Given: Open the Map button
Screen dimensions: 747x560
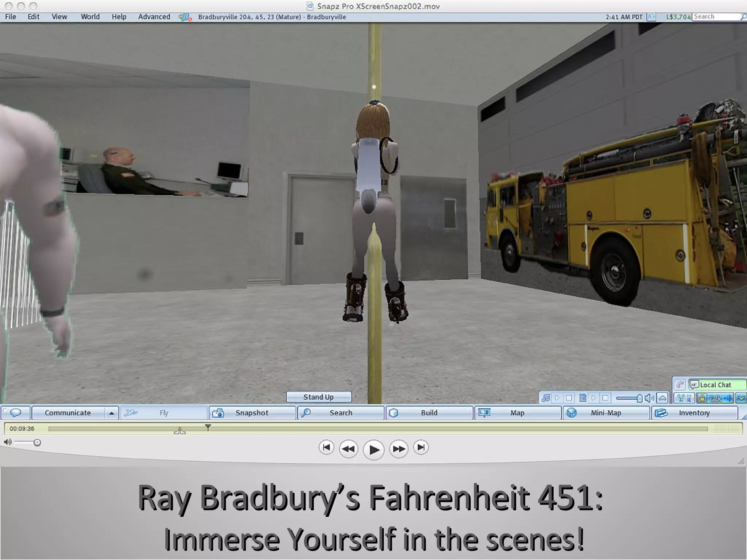Looking at the screenshot, I should coord(518,413).
